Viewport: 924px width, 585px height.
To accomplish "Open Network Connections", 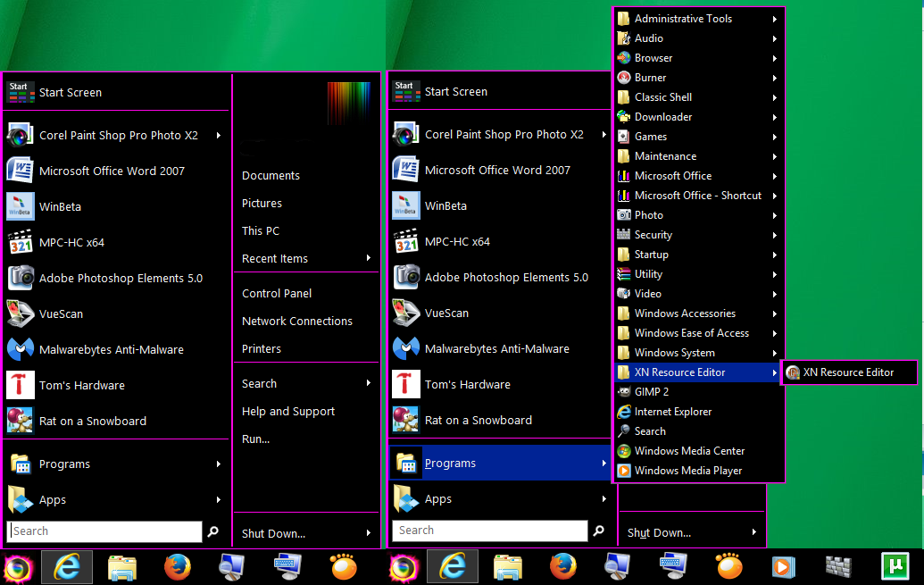I will pyautogui.click(x=297, y=321).
